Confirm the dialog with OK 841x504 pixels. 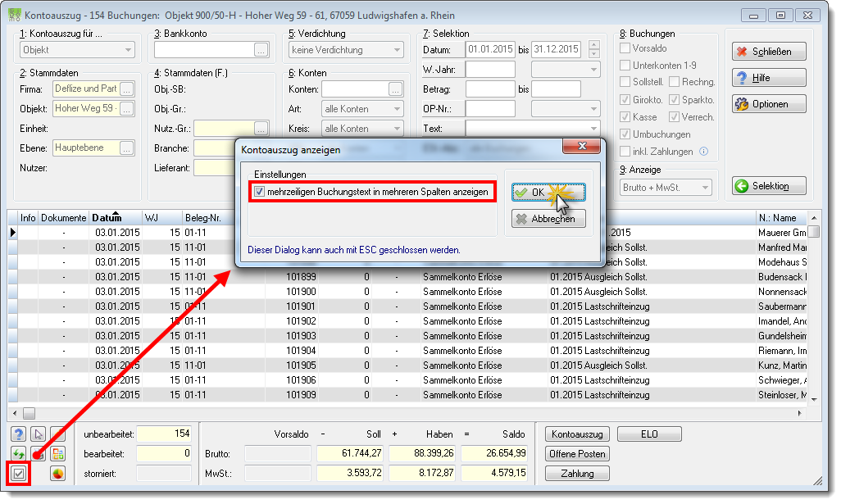(548, 193)
